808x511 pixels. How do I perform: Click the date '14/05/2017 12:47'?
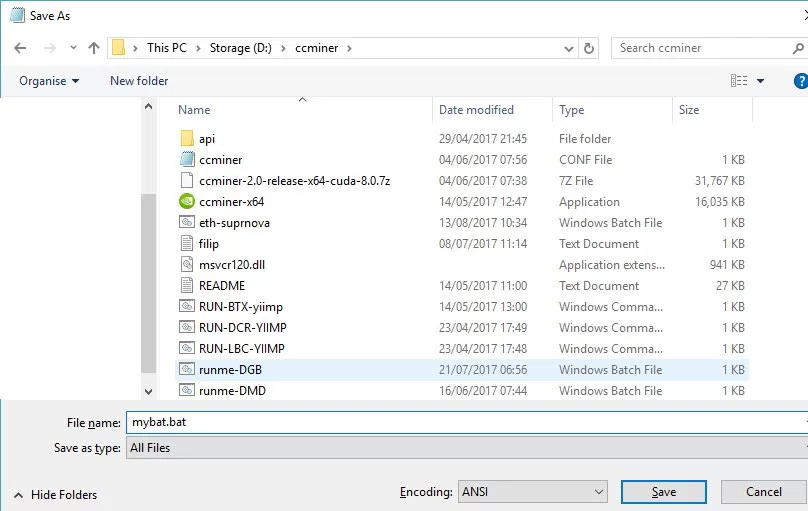(483, 202)
